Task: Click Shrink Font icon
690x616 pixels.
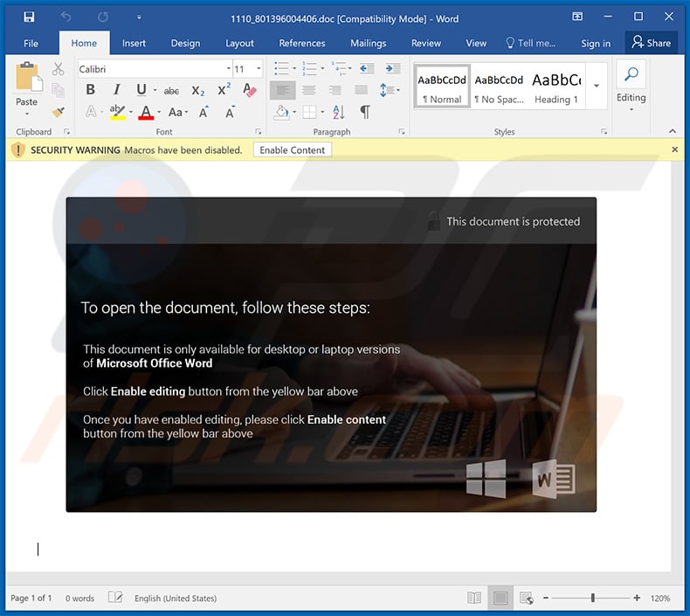Action: click(x=231, y=113)
